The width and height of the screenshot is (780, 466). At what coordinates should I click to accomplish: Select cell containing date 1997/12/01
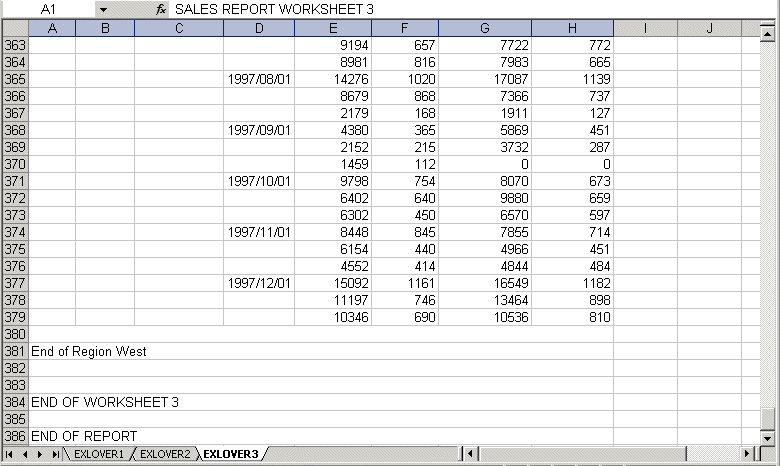tap(258, 283)
